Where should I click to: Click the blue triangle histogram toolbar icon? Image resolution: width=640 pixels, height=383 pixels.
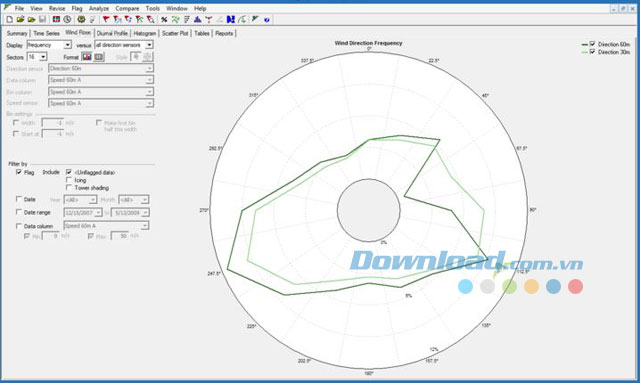coord(198,19)
